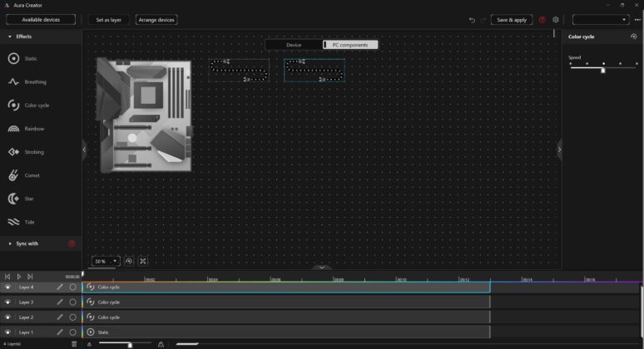Click the fit-to-view canvas icon
Image resolution: width=644 pixels, height=349 pixels.
point(143,261)
